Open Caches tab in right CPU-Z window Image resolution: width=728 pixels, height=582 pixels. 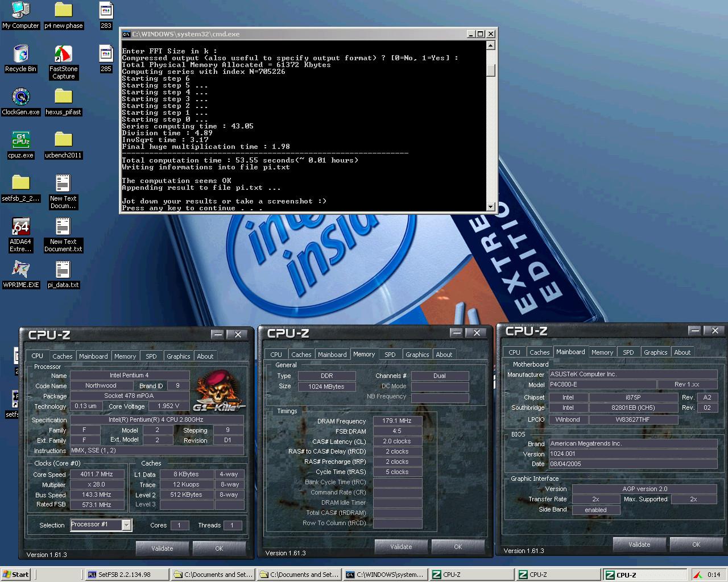(x=540, y=352)
